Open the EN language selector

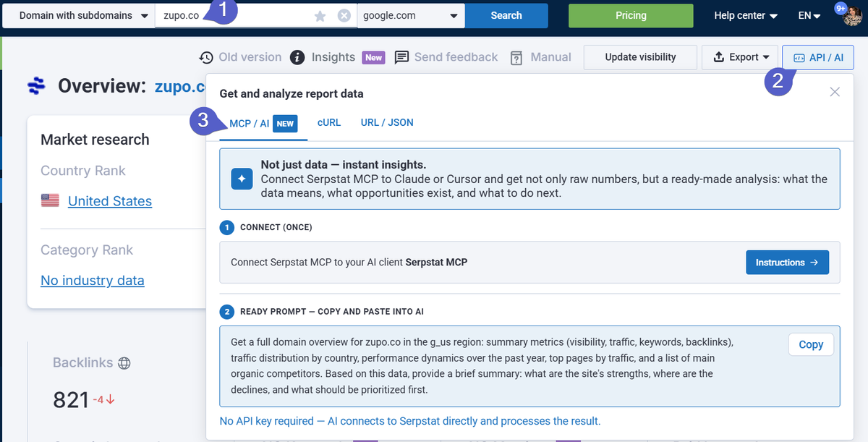(809, 15)
